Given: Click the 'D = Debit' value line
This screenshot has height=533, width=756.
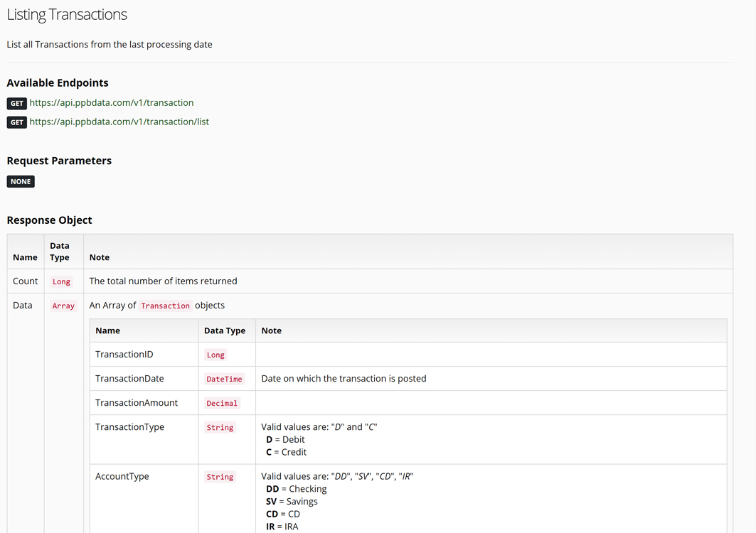Looking at the screenshot, I should click(x=285, y=439).
